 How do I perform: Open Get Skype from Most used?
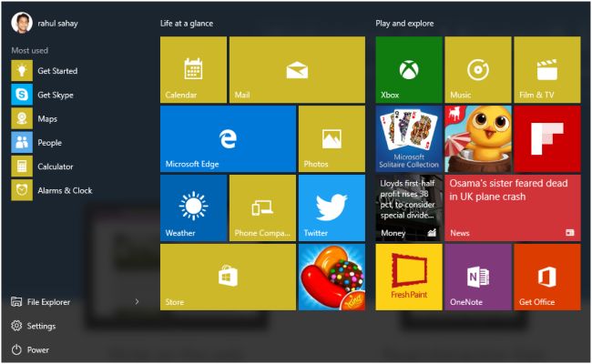[42, 95]
